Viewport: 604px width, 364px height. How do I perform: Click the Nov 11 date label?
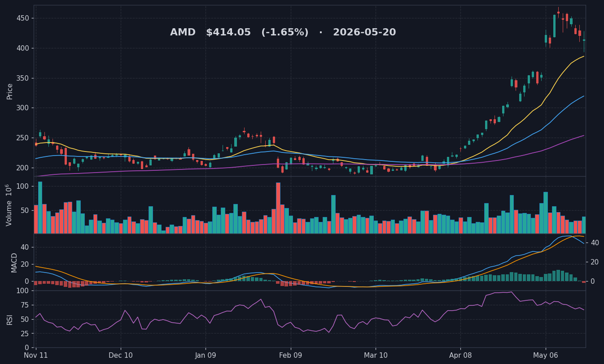tap(36, 355)
